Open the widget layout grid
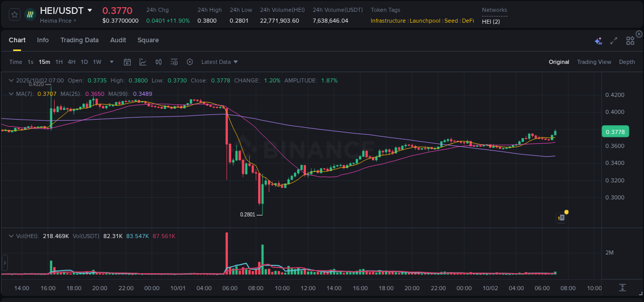 click(630, 40)
